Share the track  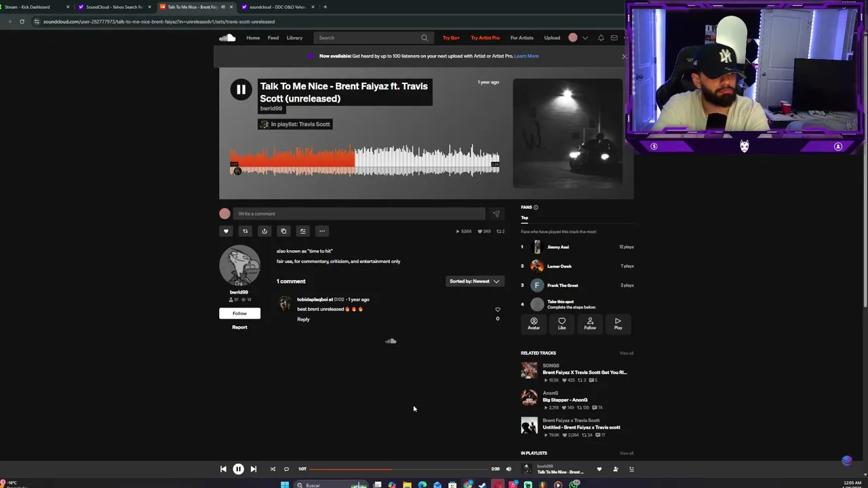(264, 231)
